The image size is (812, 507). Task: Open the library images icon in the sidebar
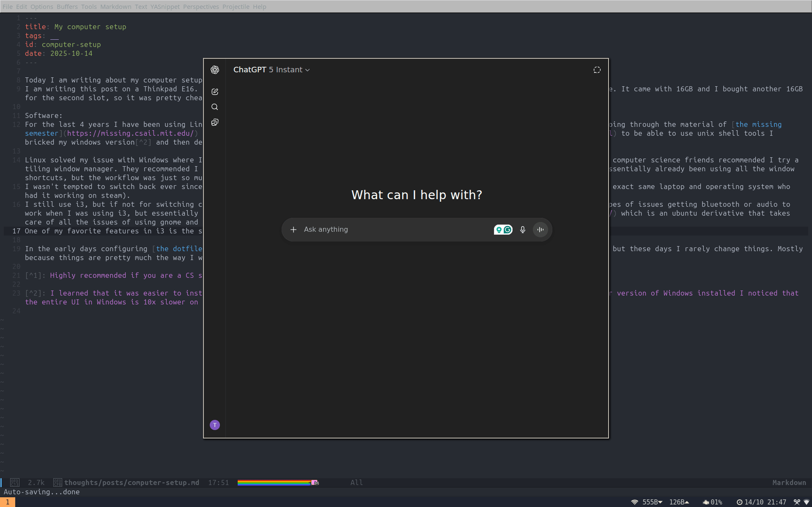[215, 123]
